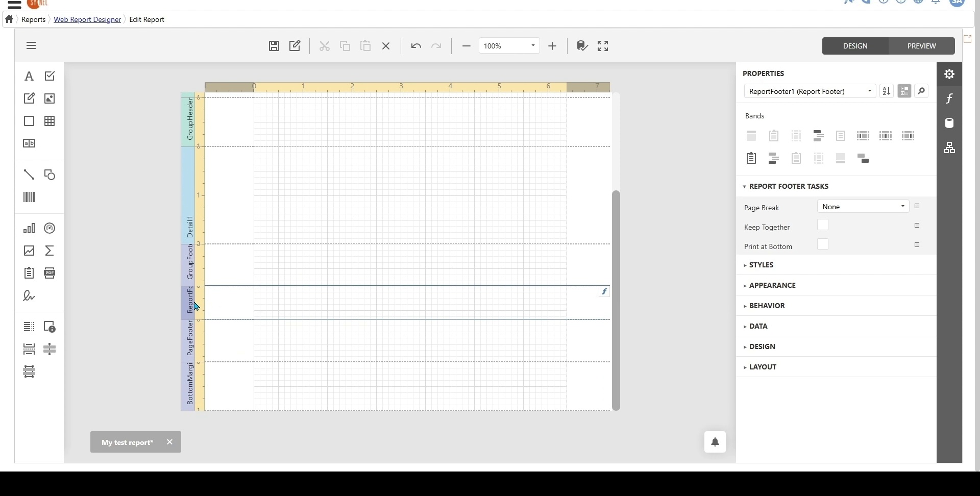Select the Check Box toolbox control

[50, 77]
